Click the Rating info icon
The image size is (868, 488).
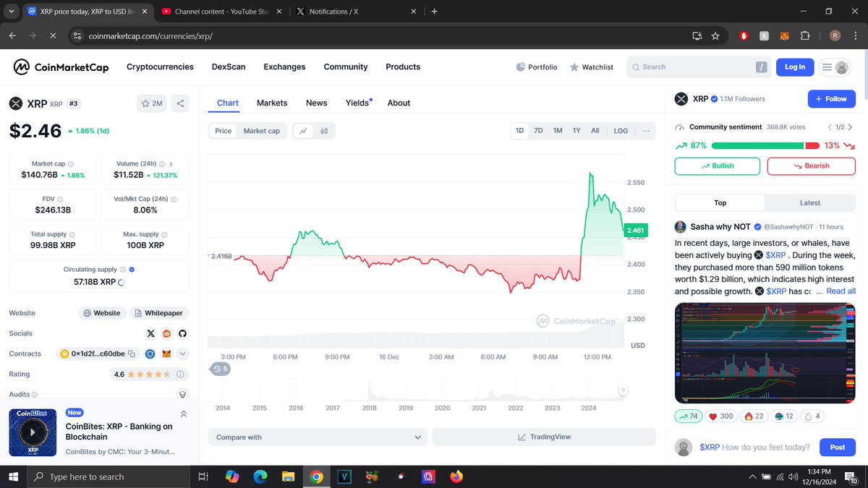[x=180, y=374]
